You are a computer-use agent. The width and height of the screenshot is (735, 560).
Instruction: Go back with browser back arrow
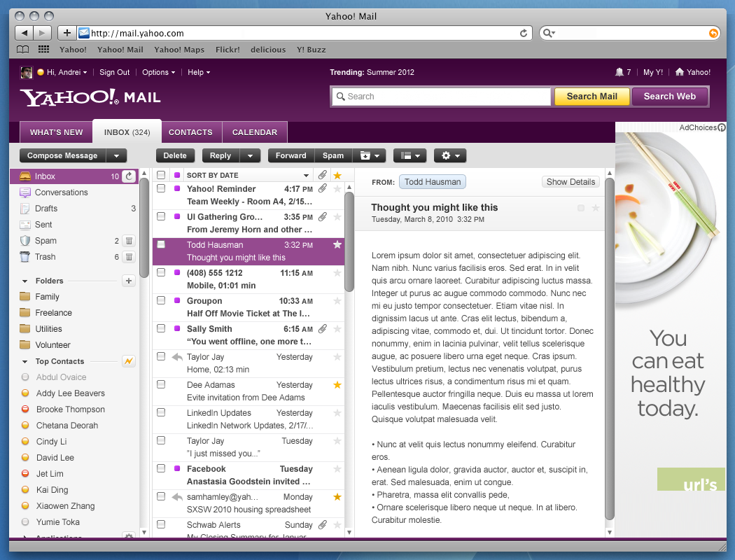click(24, 33)
